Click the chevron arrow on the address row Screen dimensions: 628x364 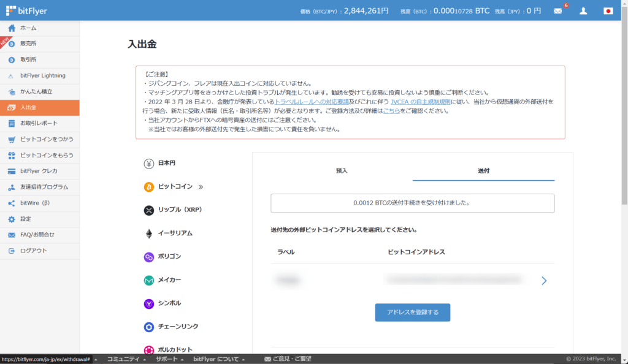(x=544, y=281)
